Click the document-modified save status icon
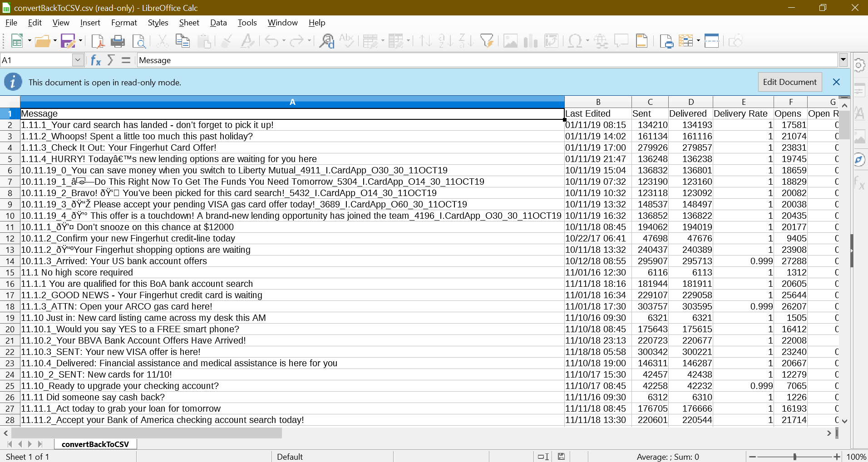868x462 pixels. (x=562, y=457)
